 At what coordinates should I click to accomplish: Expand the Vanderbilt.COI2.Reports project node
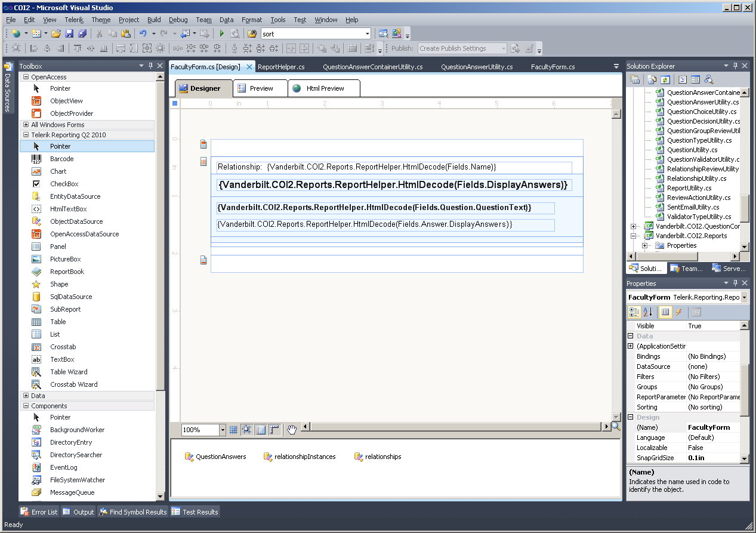click(634, 236)
